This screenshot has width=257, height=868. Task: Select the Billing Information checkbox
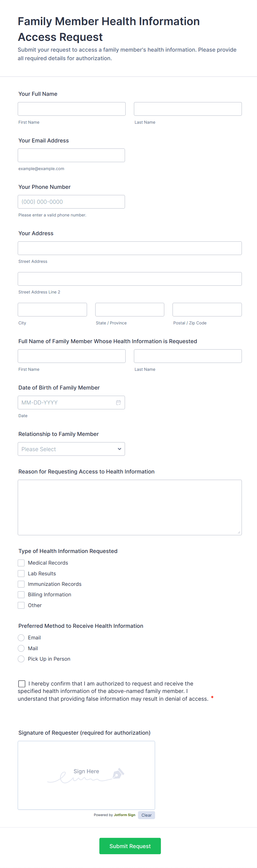coord(21,594)
